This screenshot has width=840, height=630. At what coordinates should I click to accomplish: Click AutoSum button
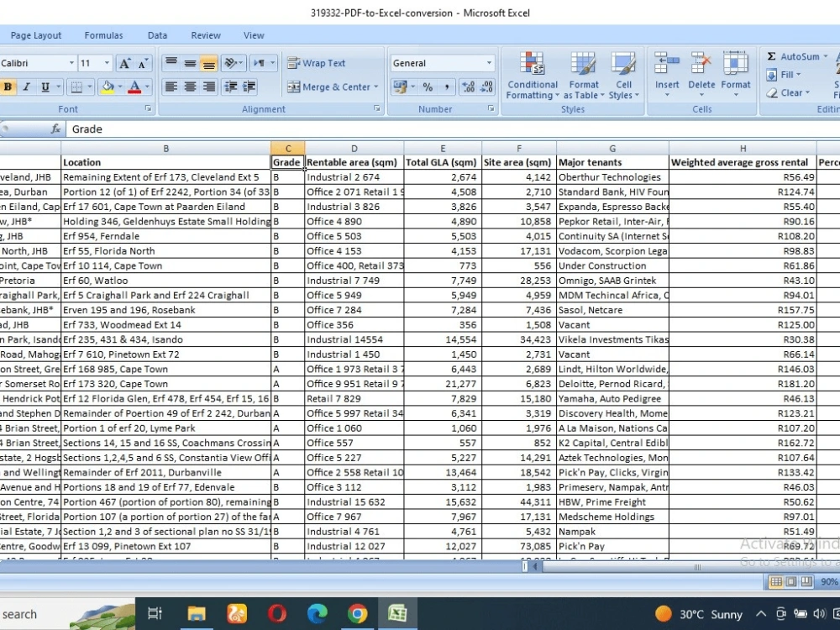click(793, 56)
